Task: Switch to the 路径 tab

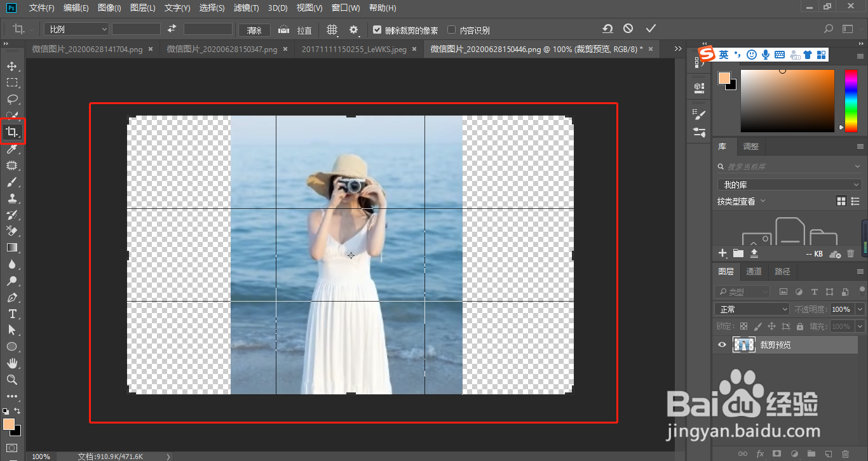Action: pyautogui.click(x=783, y=271)
